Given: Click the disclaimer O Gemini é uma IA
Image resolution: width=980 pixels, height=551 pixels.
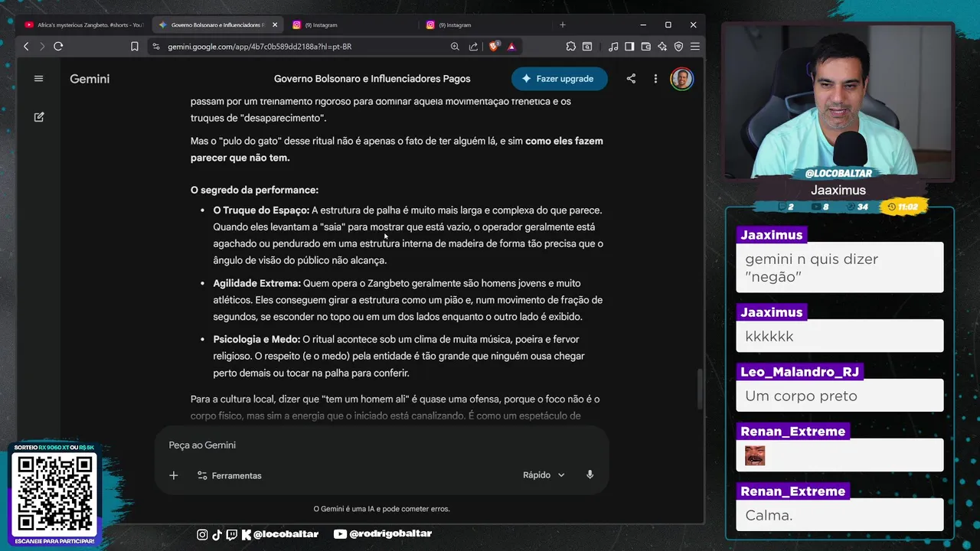Looking at the screenshot, I should point(381,509).
